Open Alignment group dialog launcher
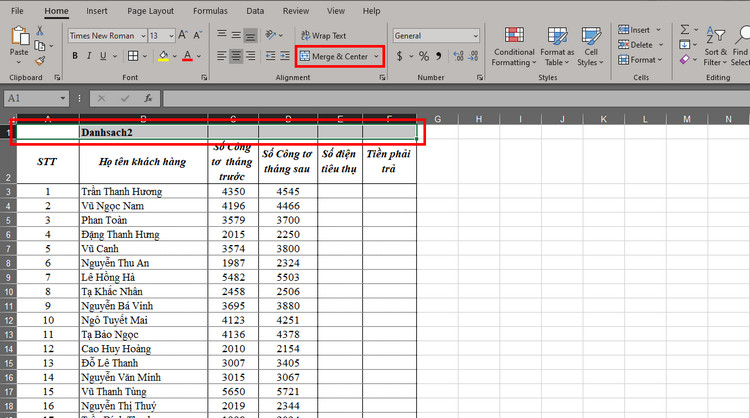The width and height of the screenshot is (750, 418). [382, 77]
